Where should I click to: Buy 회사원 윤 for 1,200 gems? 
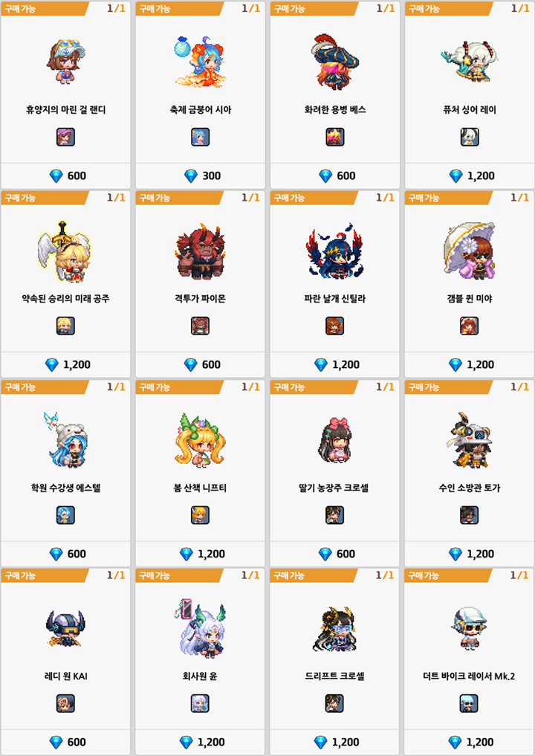click(x=200, y=742)
